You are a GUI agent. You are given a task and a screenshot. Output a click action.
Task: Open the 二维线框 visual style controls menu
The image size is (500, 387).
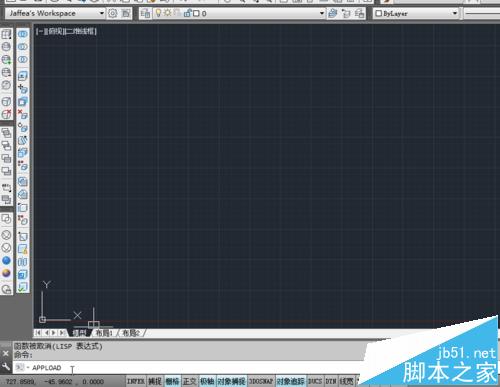tap(80, 31)
